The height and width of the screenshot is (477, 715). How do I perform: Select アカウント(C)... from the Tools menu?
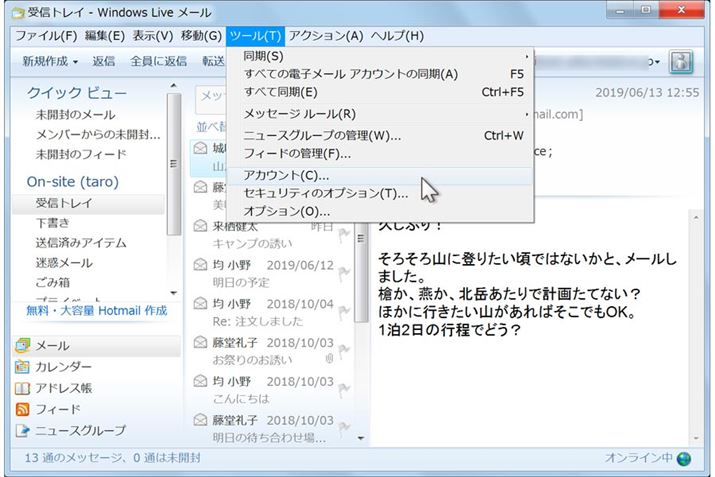(x=379, y=176)
